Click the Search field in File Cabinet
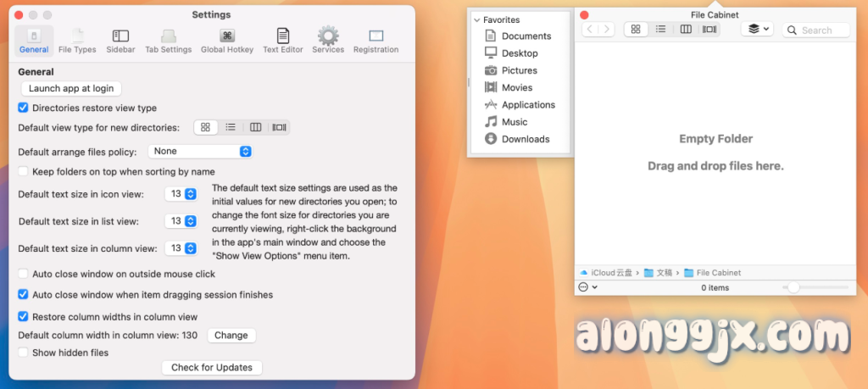The height and width of the screenshot is (389, 868). (x=816, y=30)
